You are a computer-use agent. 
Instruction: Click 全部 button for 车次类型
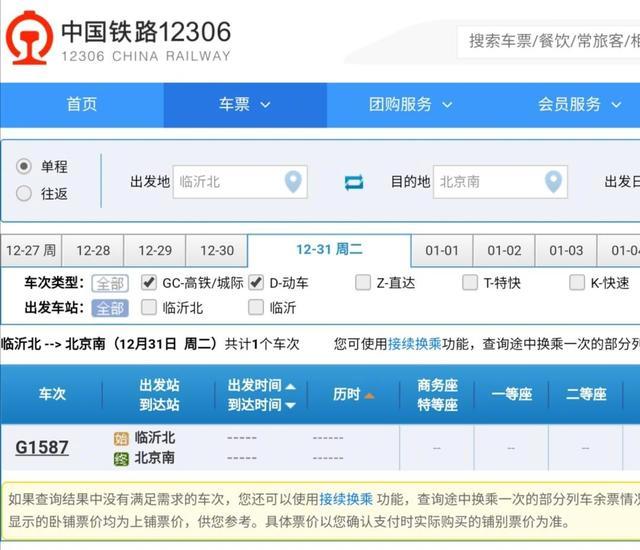point(110,283)
